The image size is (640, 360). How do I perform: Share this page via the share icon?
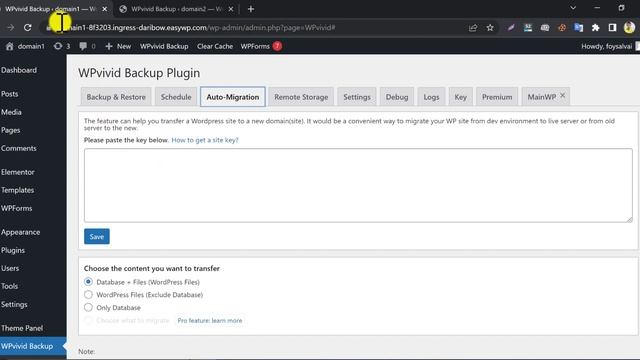pos(473,28)
